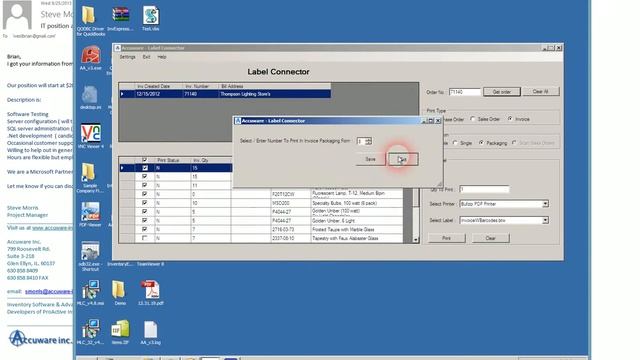Click the Print button
Viewport: 640px width, 360px height.
447,238
